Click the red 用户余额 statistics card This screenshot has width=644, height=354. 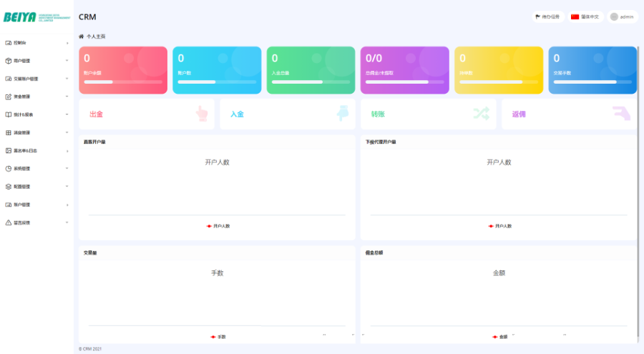[x=122, y=70]
